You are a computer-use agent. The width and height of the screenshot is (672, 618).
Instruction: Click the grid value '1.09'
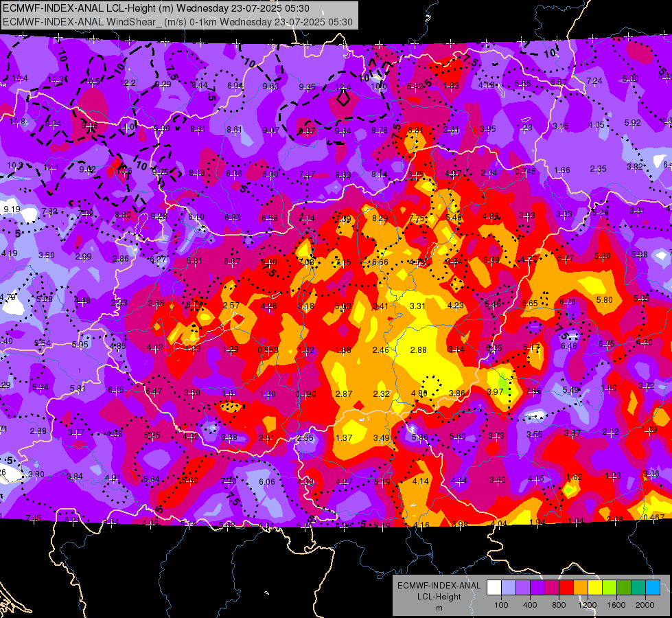pos(650,430)
